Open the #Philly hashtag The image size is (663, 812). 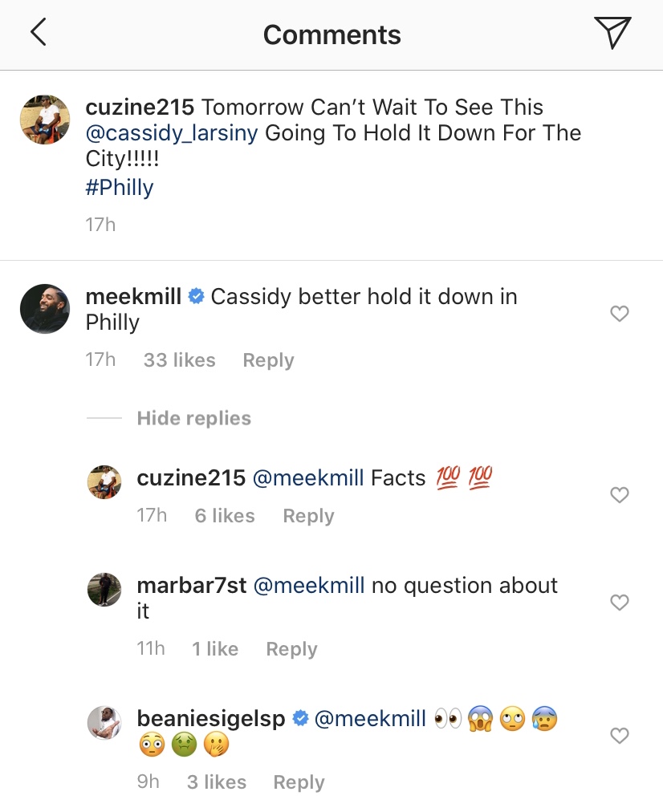119,188
